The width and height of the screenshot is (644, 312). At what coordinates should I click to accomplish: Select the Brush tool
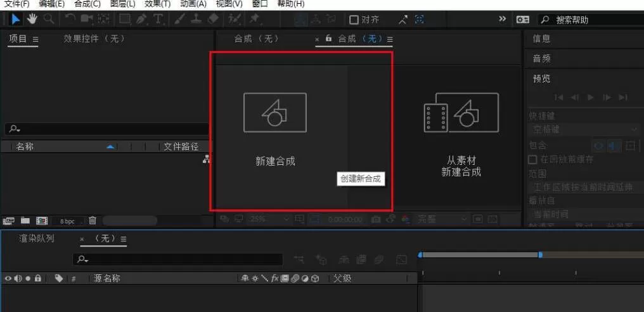(180, 19)
